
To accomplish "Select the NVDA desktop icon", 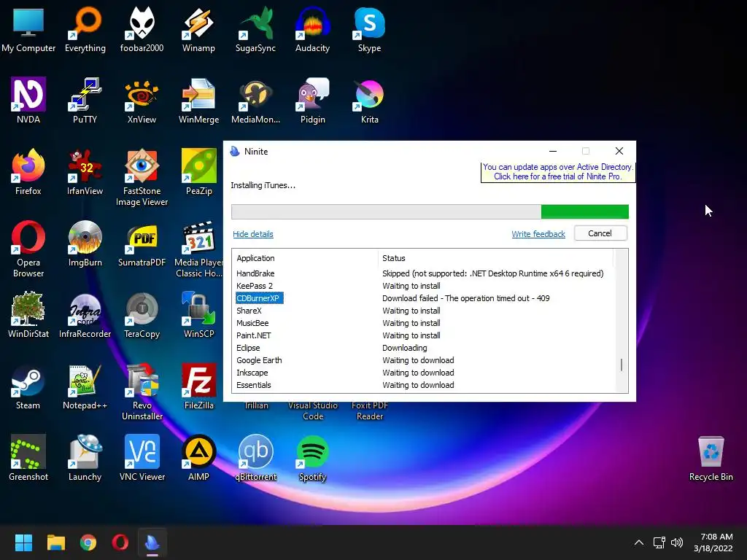I will pyautogui.click(x=28, y=101).
